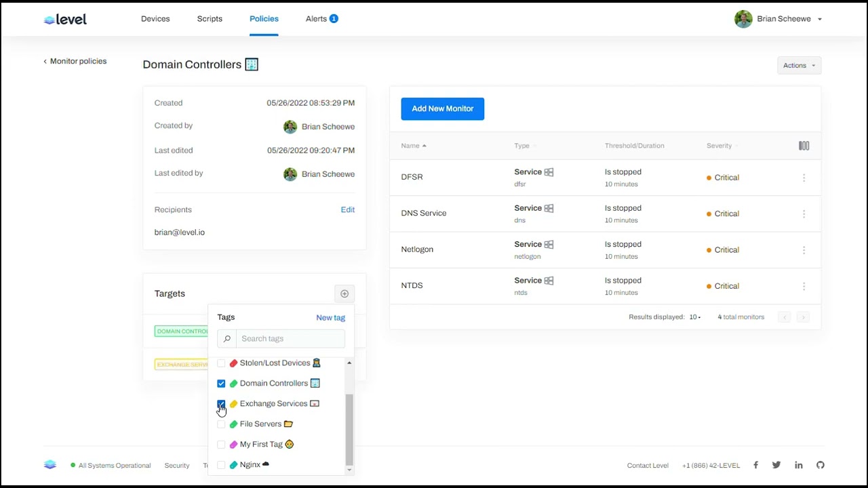The height and width of the screenshot is (488, 868).
Task: Open the Scripts tab
Action: tap(210, 19)
